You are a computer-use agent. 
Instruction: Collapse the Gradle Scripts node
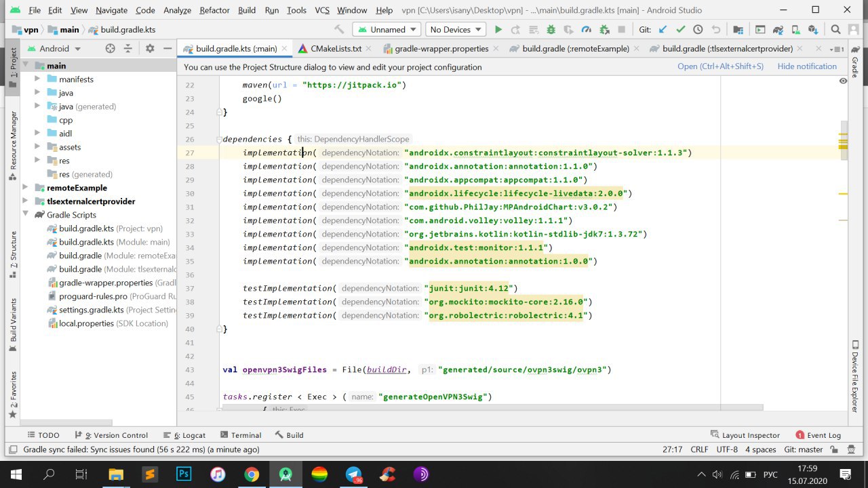26,215
